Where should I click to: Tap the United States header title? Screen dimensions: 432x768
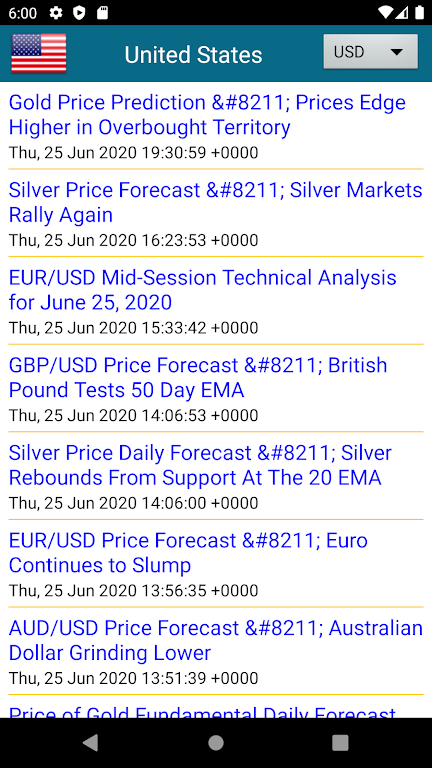point(193,54)
